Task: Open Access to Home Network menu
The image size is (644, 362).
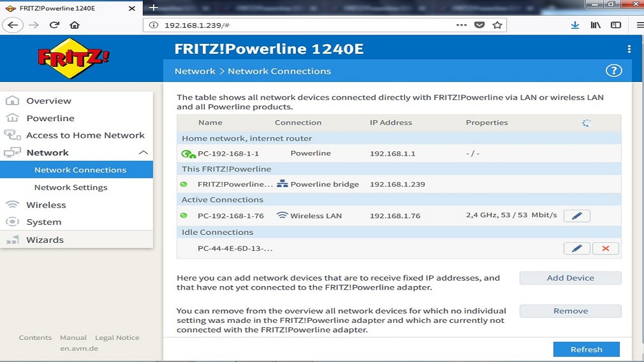Action: pos(86,135)
